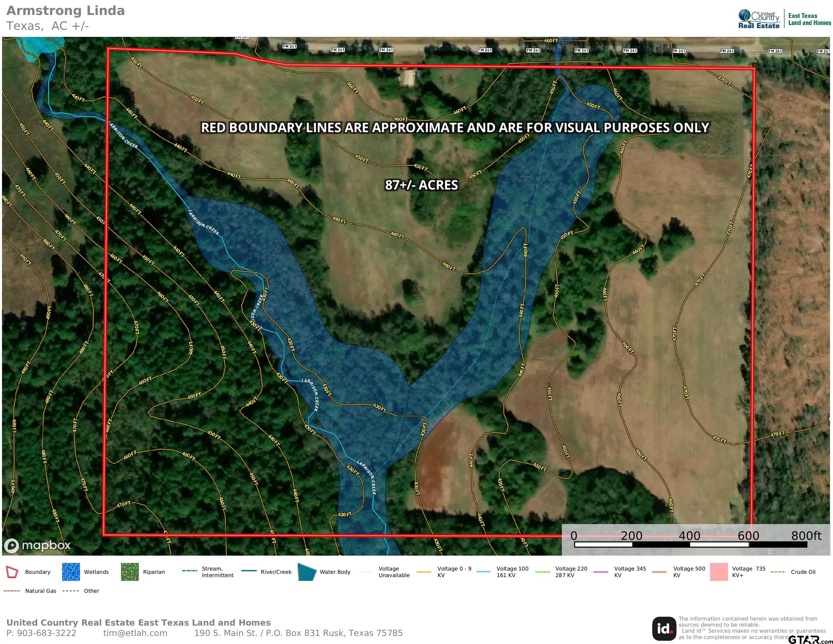Click the Armstrong Linda title text
Screen dimensions: 833x644
66,11
